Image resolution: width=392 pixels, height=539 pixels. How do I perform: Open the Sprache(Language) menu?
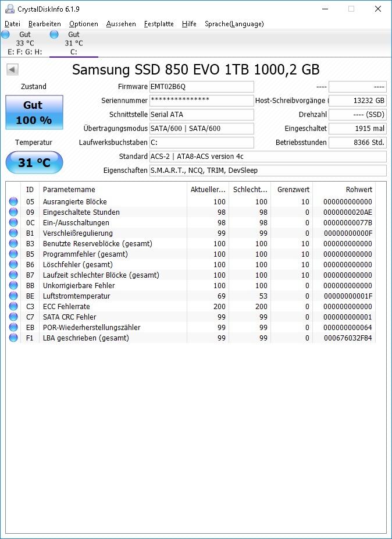(x=234, y=24)
